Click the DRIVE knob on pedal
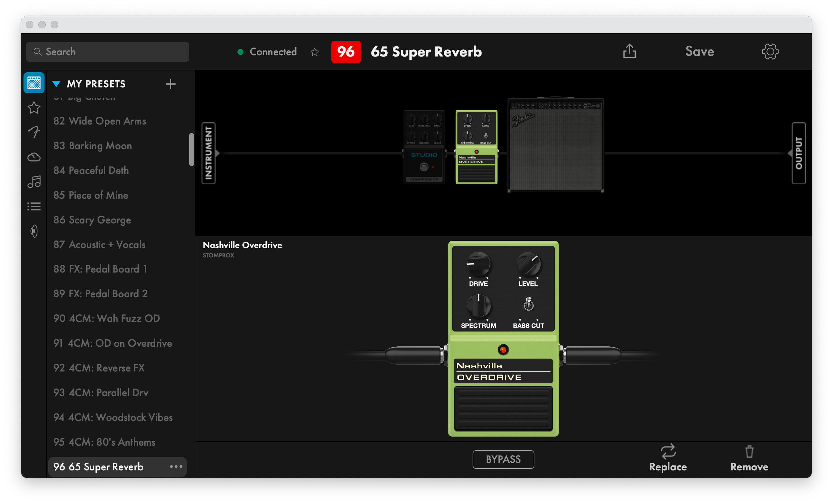The image size is (833, 504). coord(478,264)
